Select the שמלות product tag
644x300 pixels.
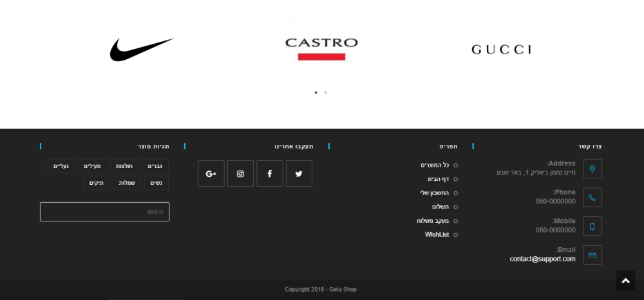point(127,183)
